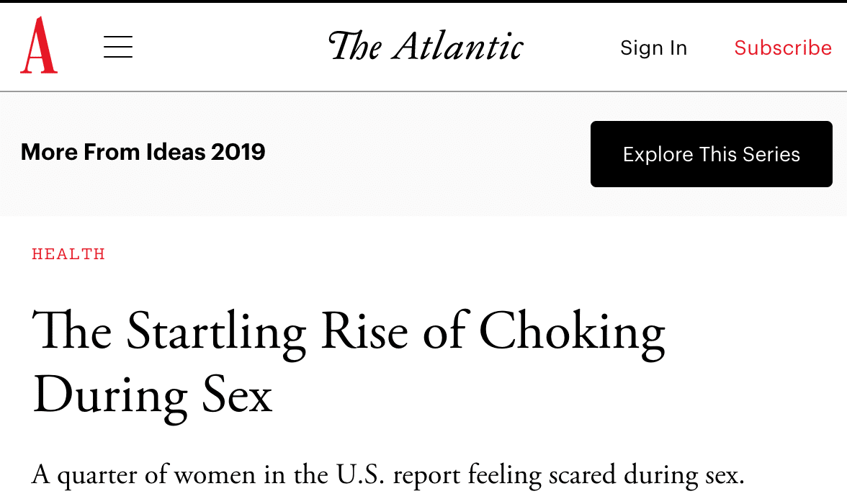Select the word "Startling" in the headline

tap(218, 333)
